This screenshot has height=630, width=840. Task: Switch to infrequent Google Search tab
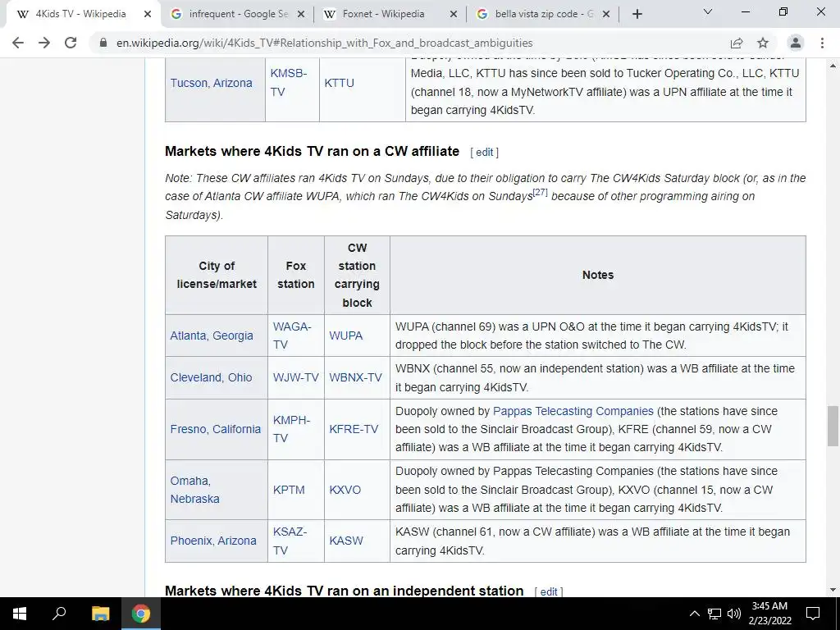click(x=238, y=15)
